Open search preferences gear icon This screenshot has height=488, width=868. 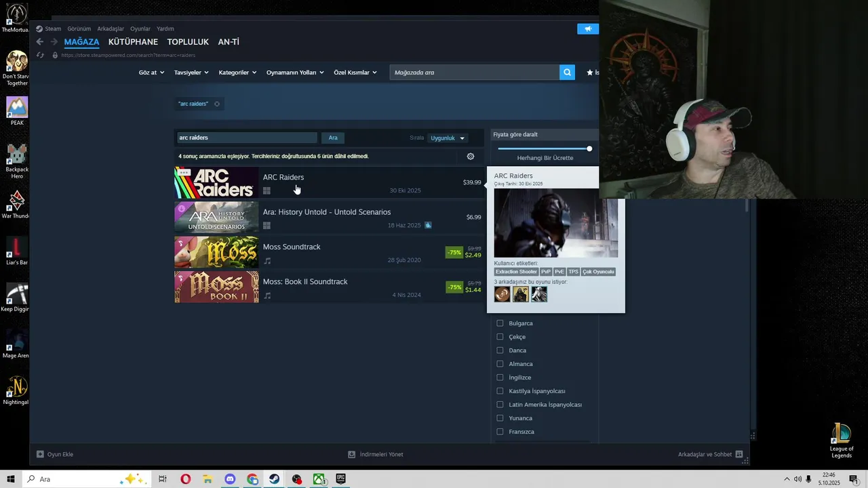[x=471, y=157]
